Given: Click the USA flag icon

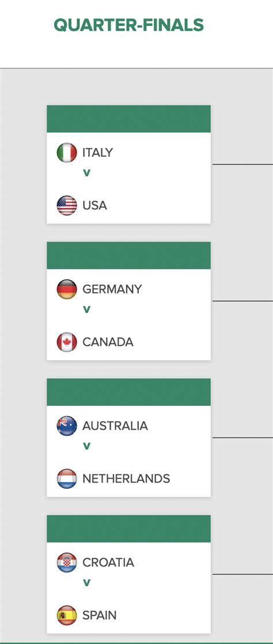Looking at the screenshot, I should click(x=66, y=205).
